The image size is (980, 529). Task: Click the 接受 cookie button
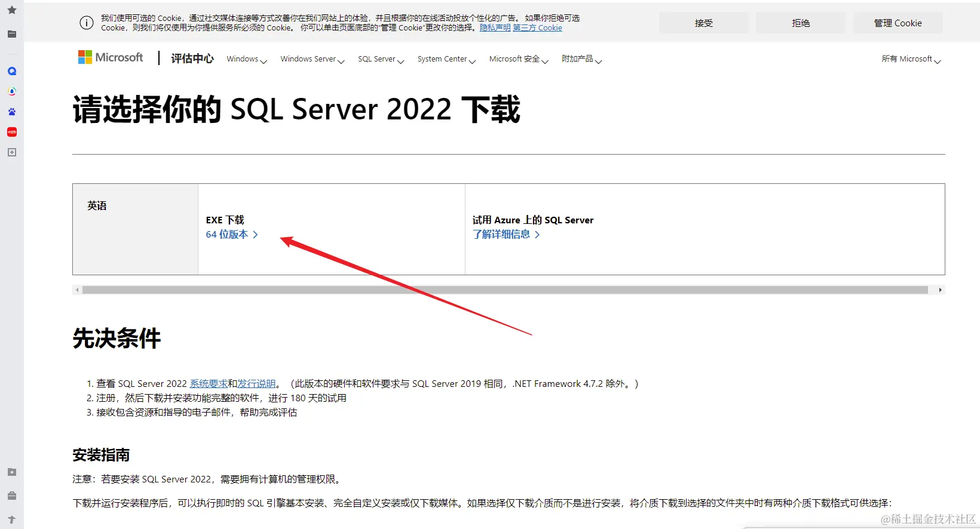click(703, 23)
